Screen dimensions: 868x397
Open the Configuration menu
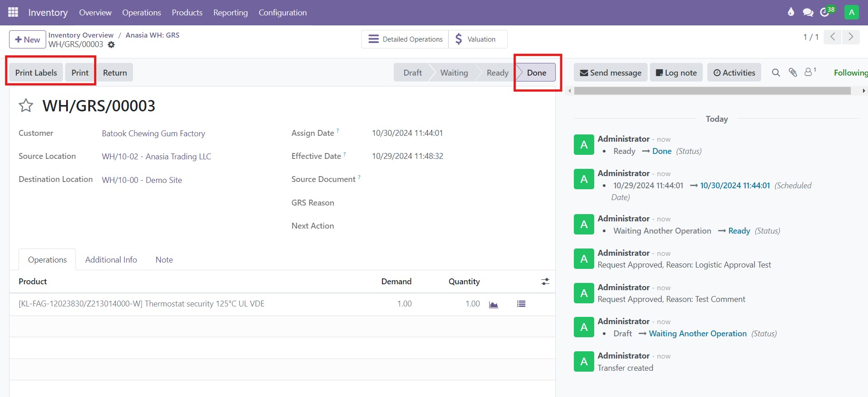click(282, 13)
